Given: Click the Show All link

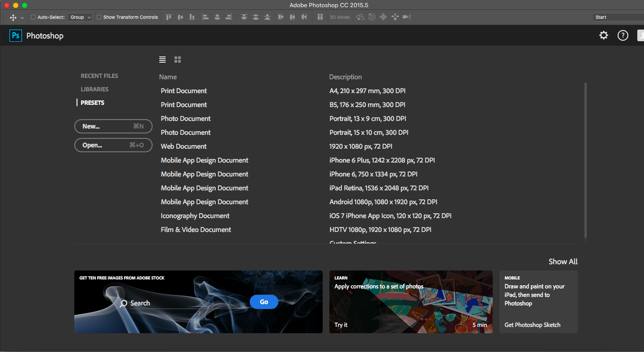Looking at the screenshot, I should [563, 262].
